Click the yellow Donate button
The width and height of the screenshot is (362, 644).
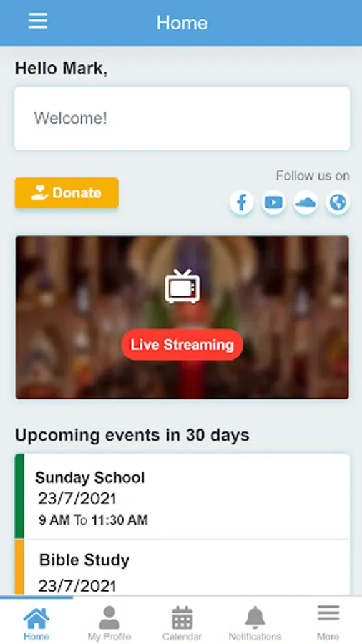click(67, 192)
